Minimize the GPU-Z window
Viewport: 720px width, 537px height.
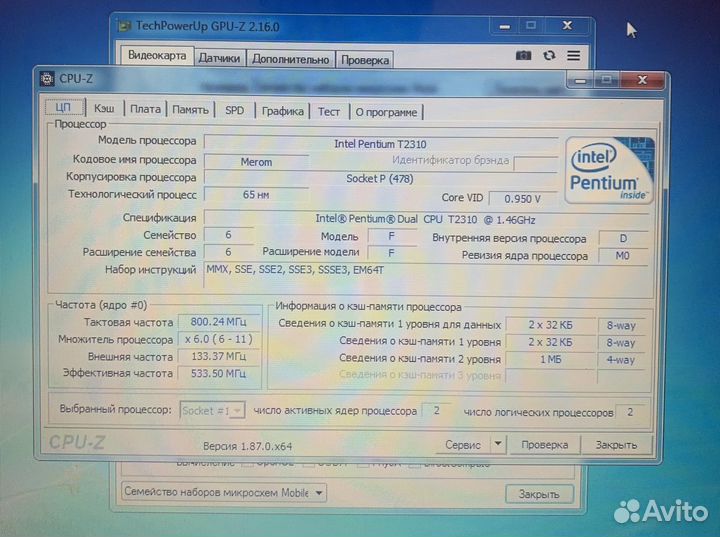[x=505, y=27]
